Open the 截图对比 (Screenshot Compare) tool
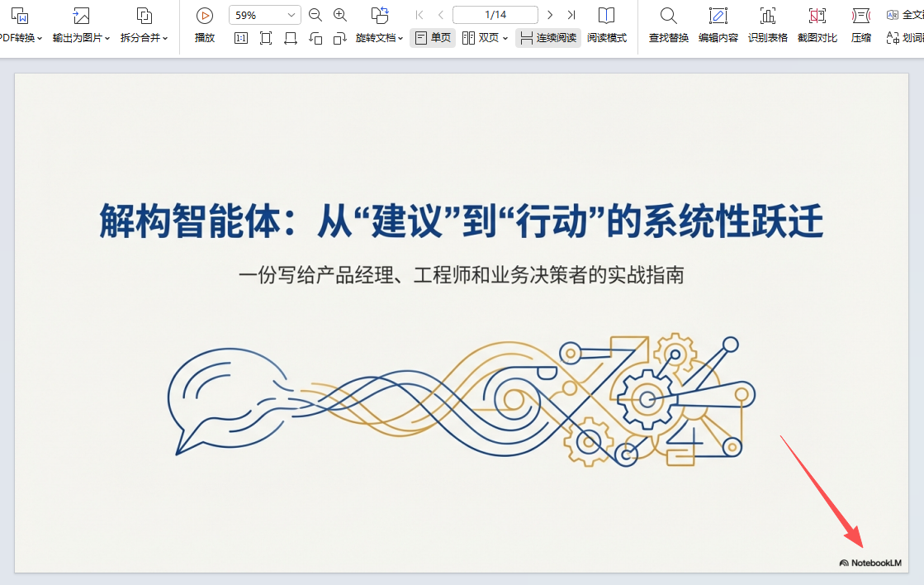 point(817,24)
